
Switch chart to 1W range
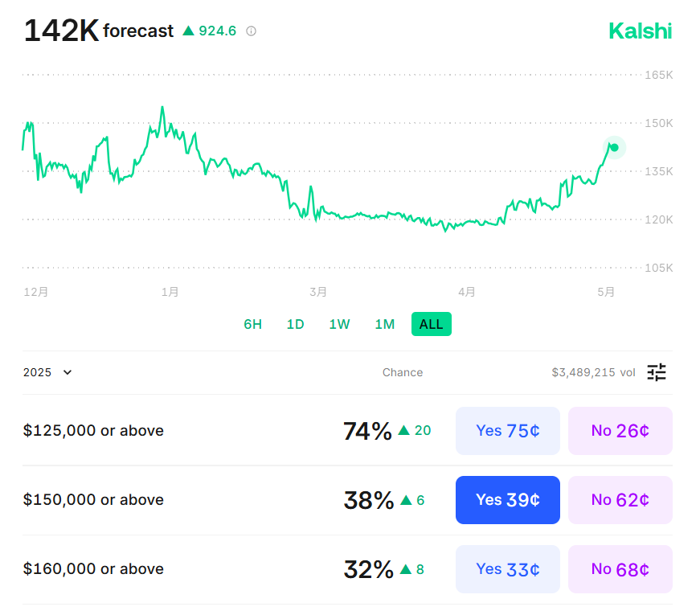[x=339, y=324]
